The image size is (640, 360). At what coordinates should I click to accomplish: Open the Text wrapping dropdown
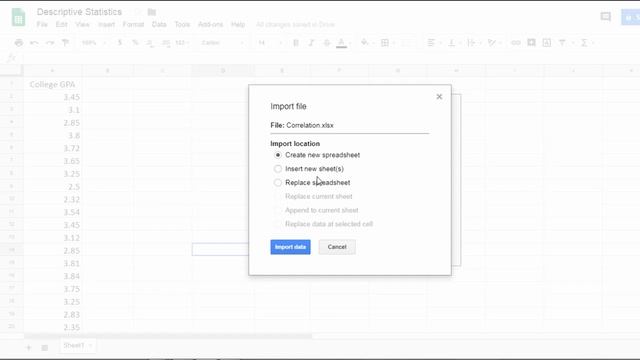(x=473, y=42)
